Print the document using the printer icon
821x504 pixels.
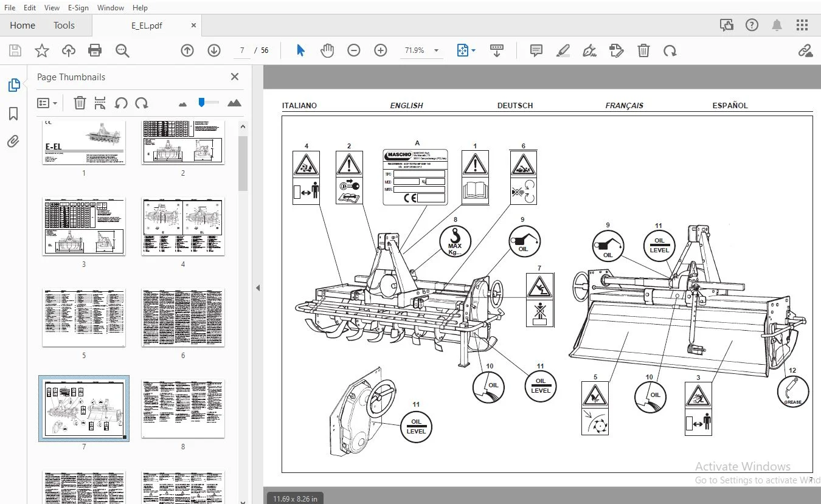coord(95,50)
